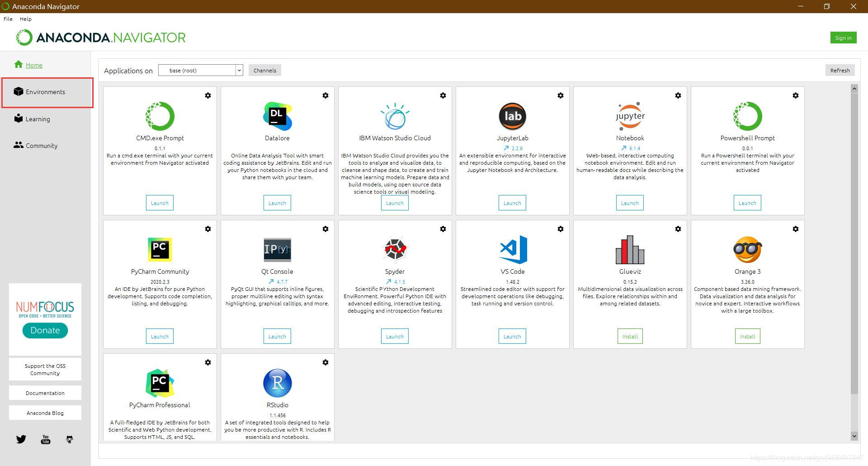This screenshot has width=868, height=466.
Task: Click the YouTube icon in sidebar
Action: (46, 439)
